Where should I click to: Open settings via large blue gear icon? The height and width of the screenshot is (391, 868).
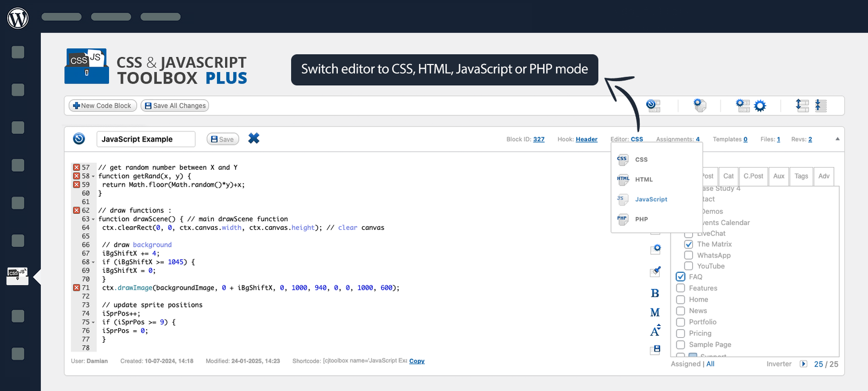click(760, 106)
